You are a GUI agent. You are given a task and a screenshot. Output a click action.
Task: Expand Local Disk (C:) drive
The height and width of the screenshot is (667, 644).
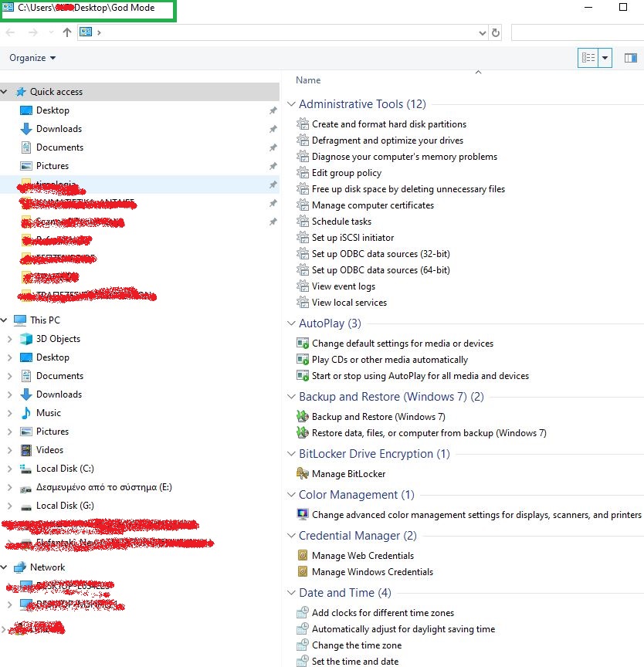point(10,469)
